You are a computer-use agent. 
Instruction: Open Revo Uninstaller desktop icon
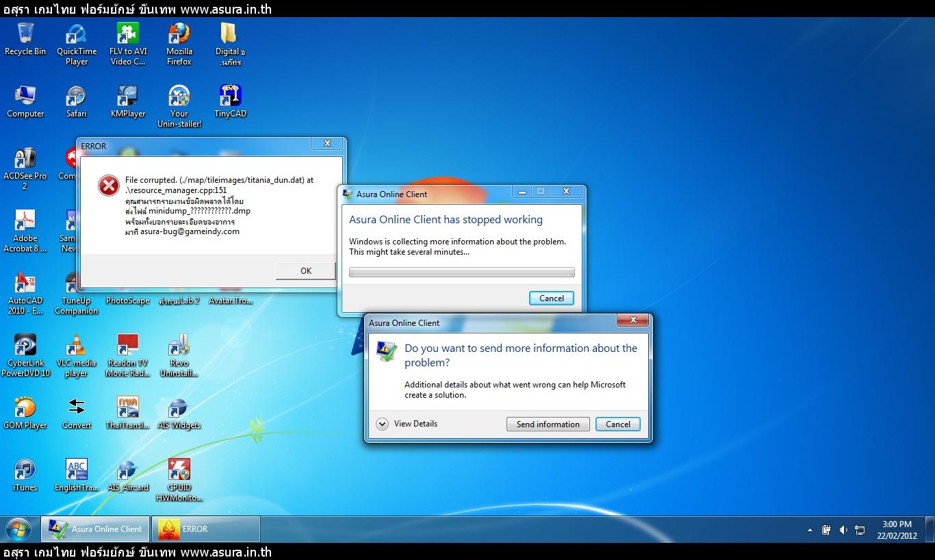pyautogui.click(x=179, y=355)
